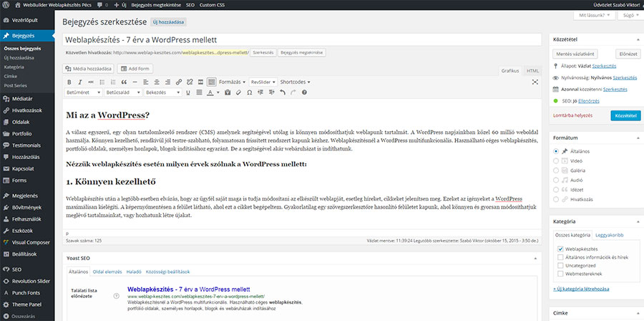Check the Webmestereknek category
This screenshot has height=321, width=644.
tap(560, 274)
